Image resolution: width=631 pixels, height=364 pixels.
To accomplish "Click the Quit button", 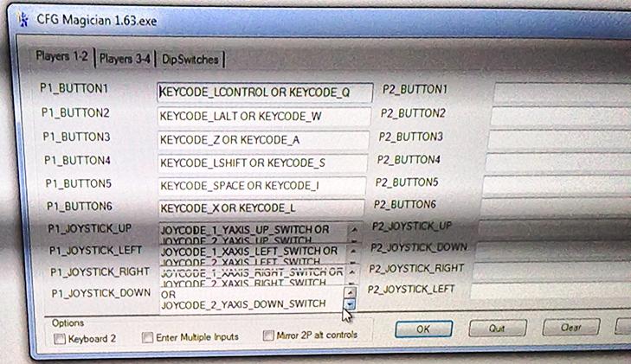I will pyautogui.click(x=497, y=329).
